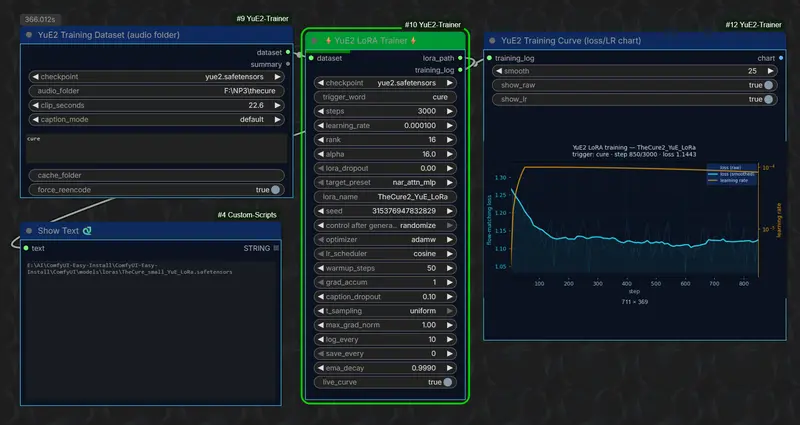This screenshot has height=425, width=800.
Task: Increase alpha with right arrow
Action: 449,154
